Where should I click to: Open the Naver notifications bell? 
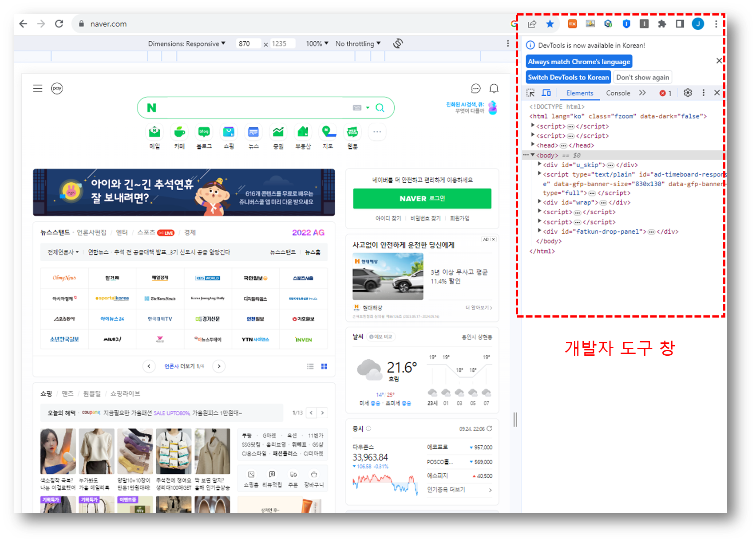(x=494, y=89)
